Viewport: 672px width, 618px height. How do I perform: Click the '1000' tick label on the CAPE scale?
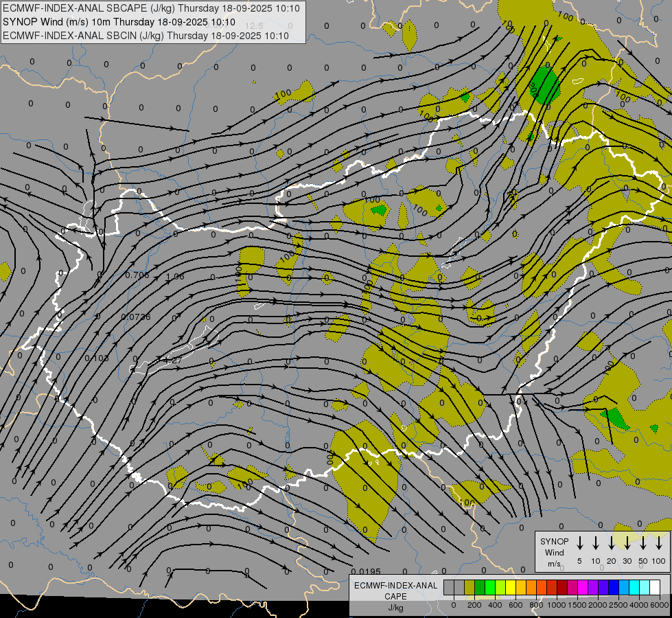click(x=557, y=605)
